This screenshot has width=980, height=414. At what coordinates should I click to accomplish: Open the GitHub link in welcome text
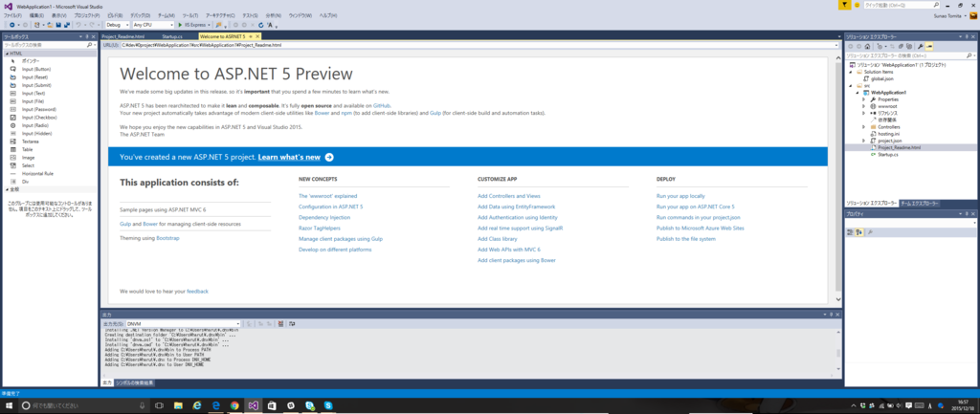382,105
